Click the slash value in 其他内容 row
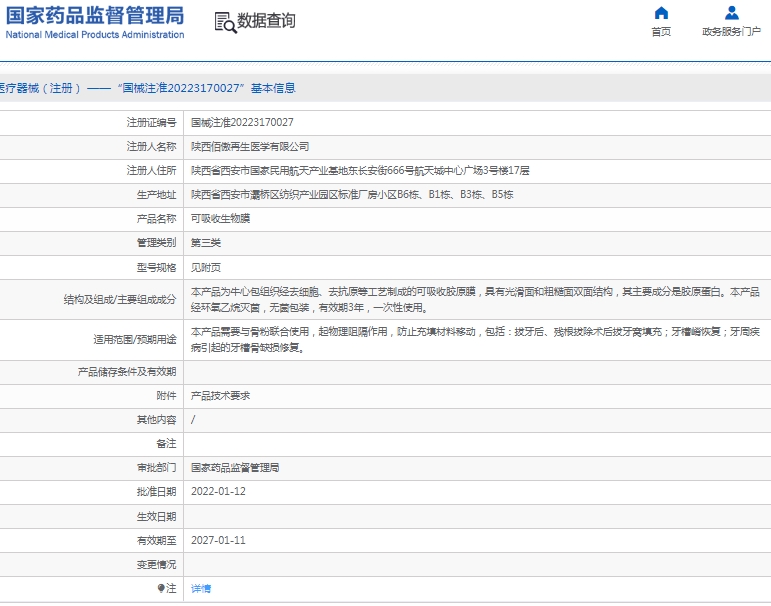The width and height of the screenshot is (771, 606). (x=193, y=420)
